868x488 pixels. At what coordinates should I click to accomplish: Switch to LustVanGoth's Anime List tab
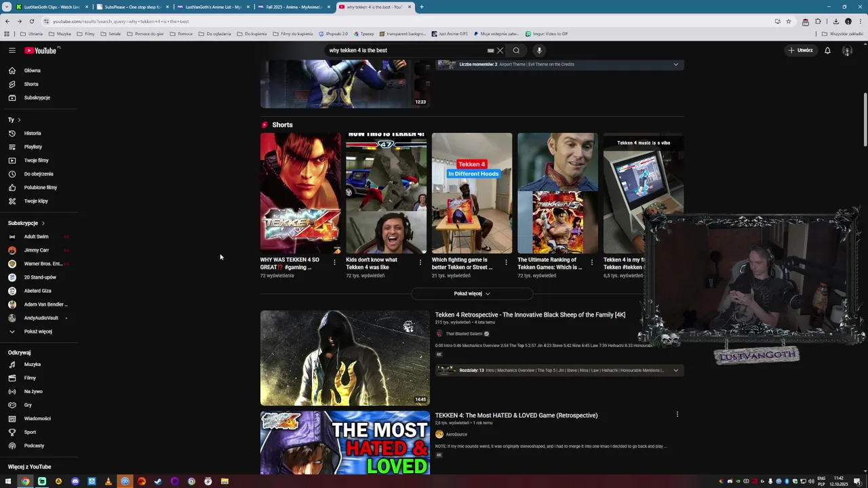click(212, 7)
